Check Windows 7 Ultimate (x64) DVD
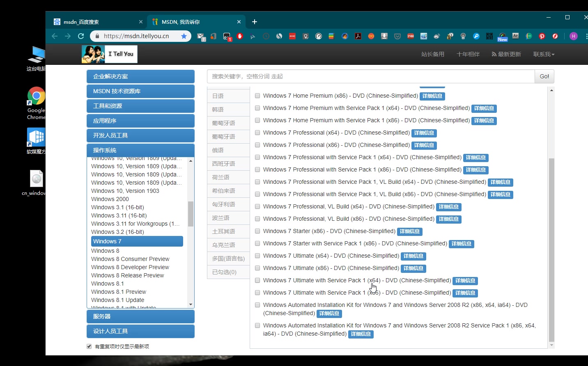The height and width of the screenshot is (366, 588). (257, 256)
